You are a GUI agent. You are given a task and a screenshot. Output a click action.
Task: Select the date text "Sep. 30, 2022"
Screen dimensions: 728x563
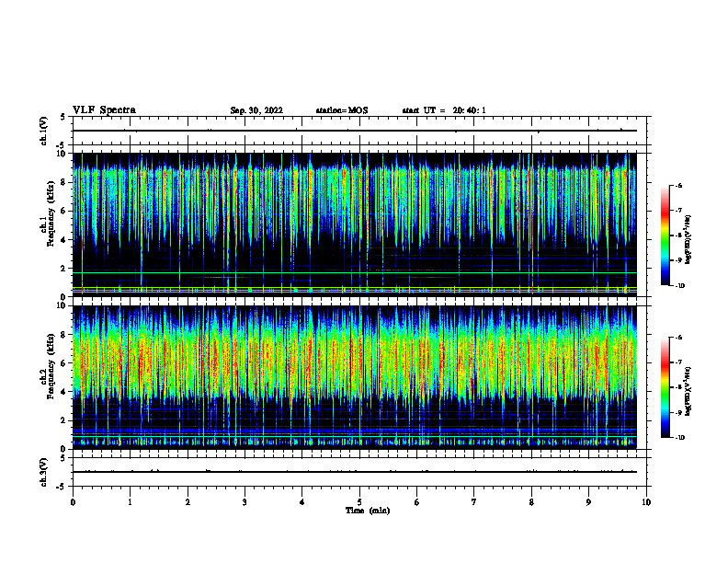tap(256, 110)
